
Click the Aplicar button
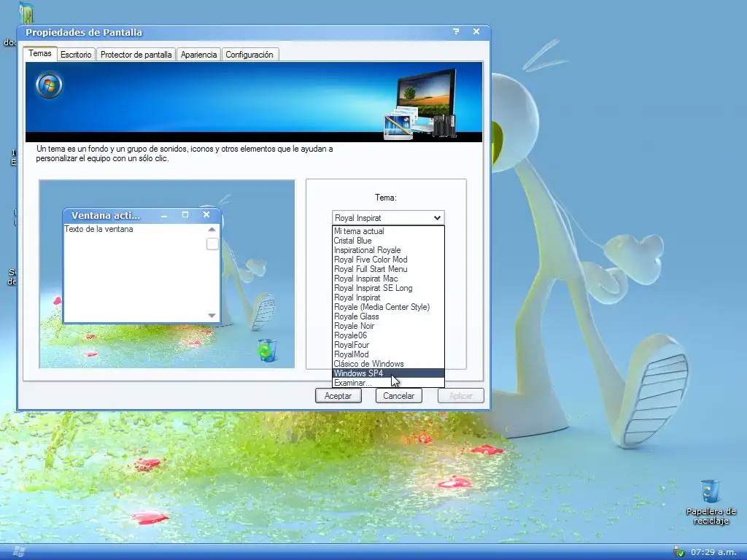461,396
